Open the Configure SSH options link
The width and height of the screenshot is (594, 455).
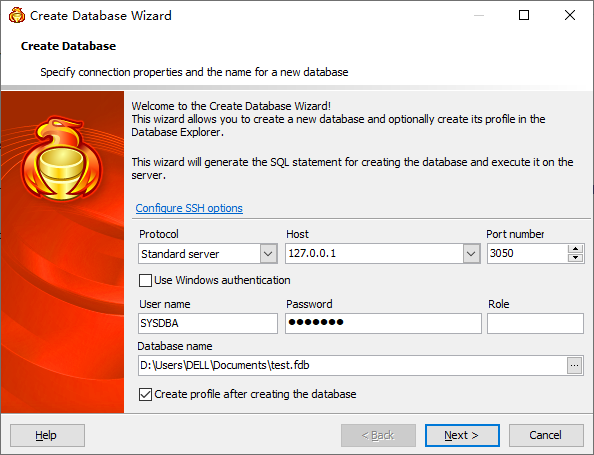coord(189,208)
